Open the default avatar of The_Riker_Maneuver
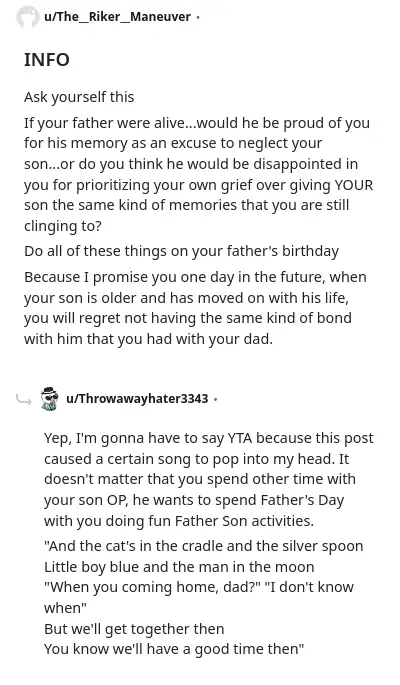Viewport: 400px width, 685px height. [28, 17]
